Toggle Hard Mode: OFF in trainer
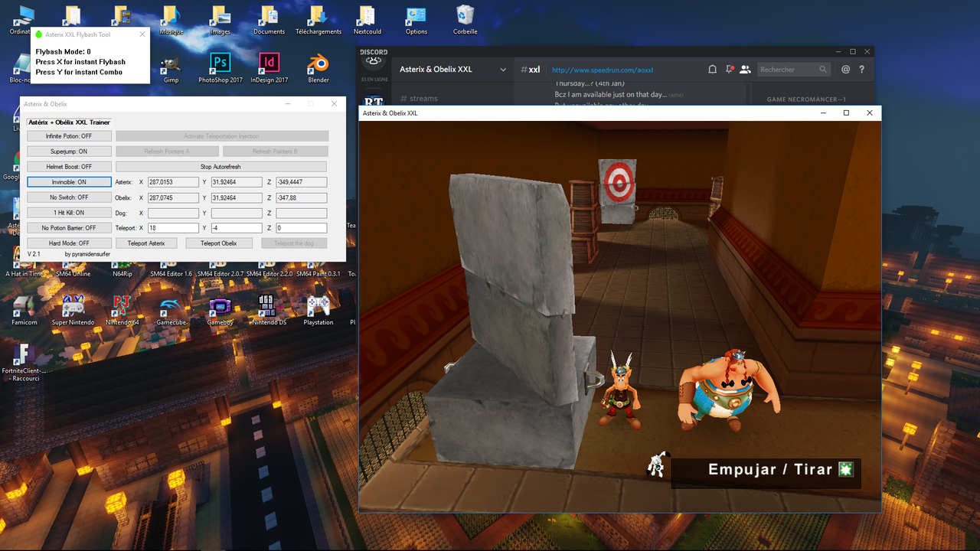980x551 pixels. tap(69, 243)
